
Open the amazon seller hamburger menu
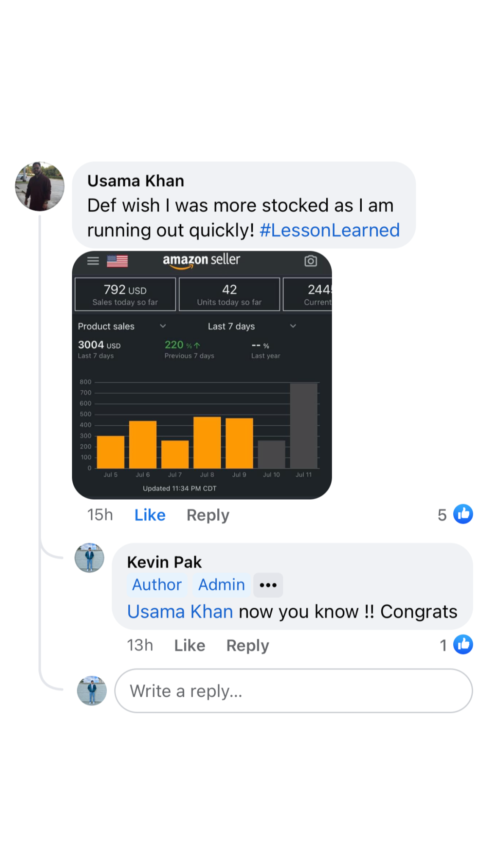click(x=92, y=261)
